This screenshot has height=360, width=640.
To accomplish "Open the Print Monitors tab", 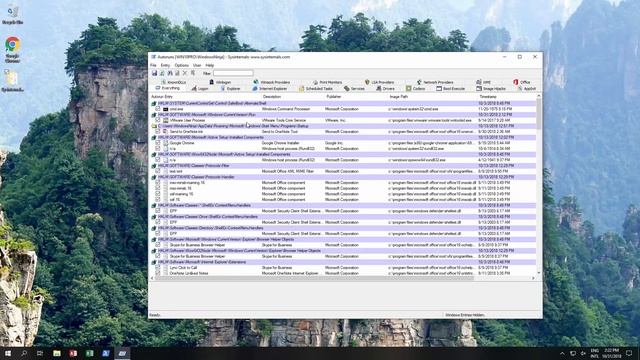I will 327,82.
